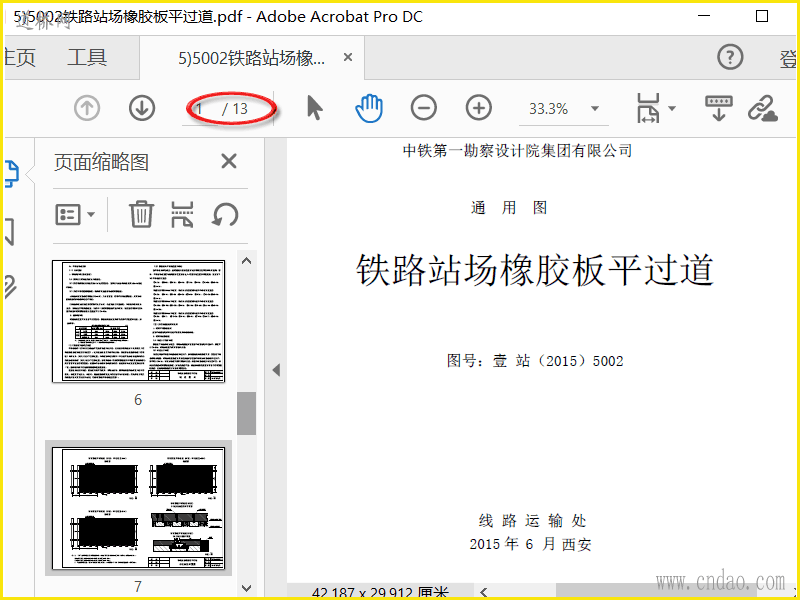Go to next page with down arrow
Screen dimensions: 800x600
(x=142, y=108)
